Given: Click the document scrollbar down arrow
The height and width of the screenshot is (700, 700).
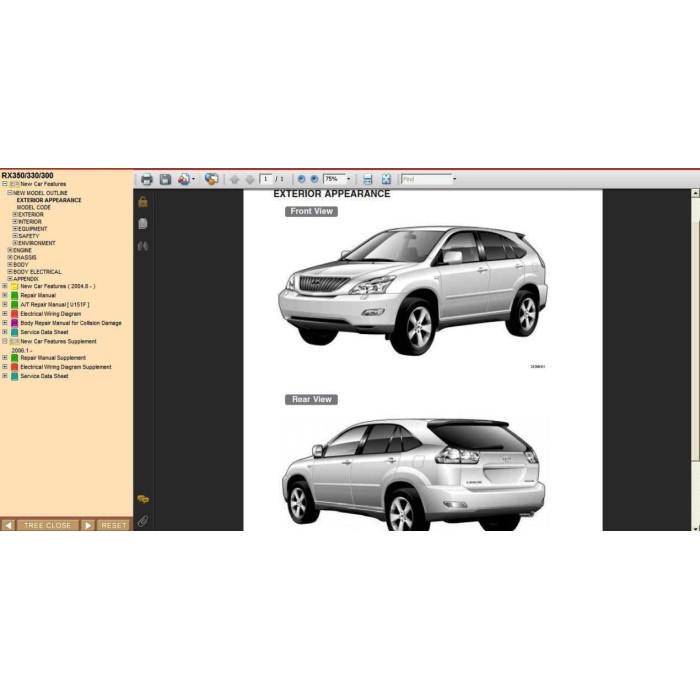Looking at the screenshot, I should tap(696, 528).
